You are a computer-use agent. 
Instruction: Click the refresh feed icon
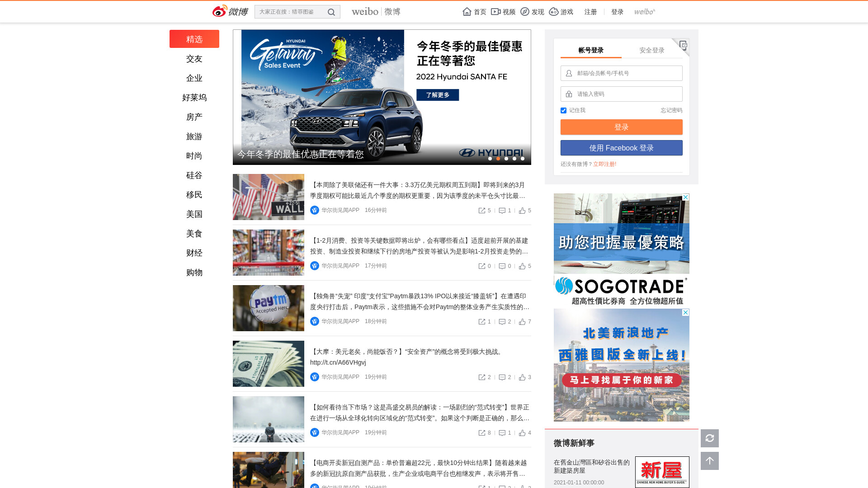(x=710, y=438)
